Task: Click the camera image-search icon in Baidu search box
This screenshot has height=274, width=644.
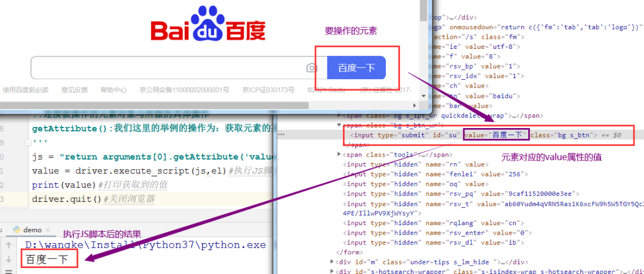Action: [x=312, y=68]
